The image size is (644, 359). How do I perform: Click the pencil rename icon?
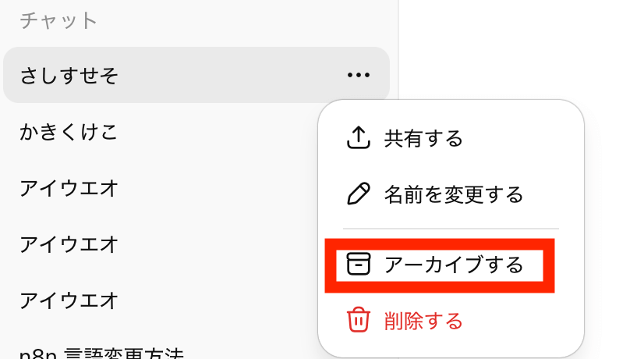pyautogui.click(x=358, y=194)
